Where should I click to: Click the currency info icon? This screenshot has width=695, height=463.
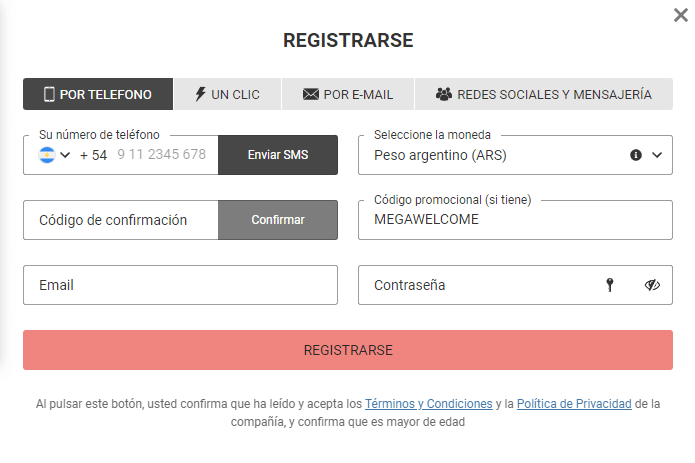pos(635,155)
